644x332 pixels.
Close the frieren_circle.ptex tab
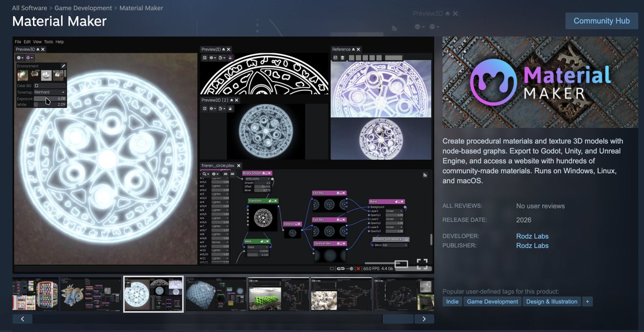click(x=239, y=165)
